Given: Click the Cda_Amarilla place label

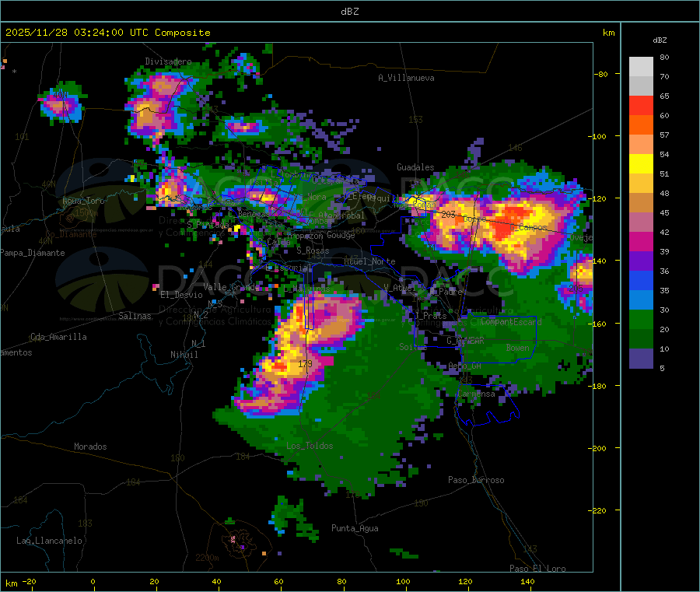Looking at the screenshot, I should coord(58,337).
